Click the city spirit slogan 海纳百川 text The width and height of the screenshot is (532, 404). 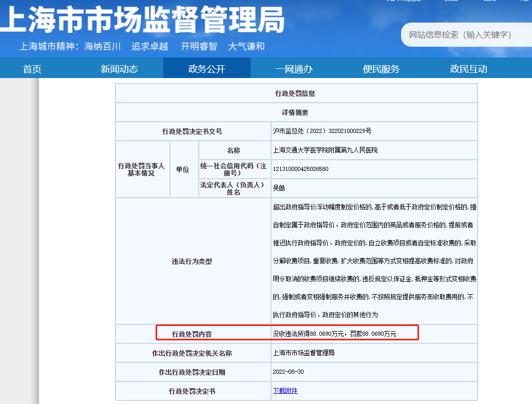tap(102, 46)
